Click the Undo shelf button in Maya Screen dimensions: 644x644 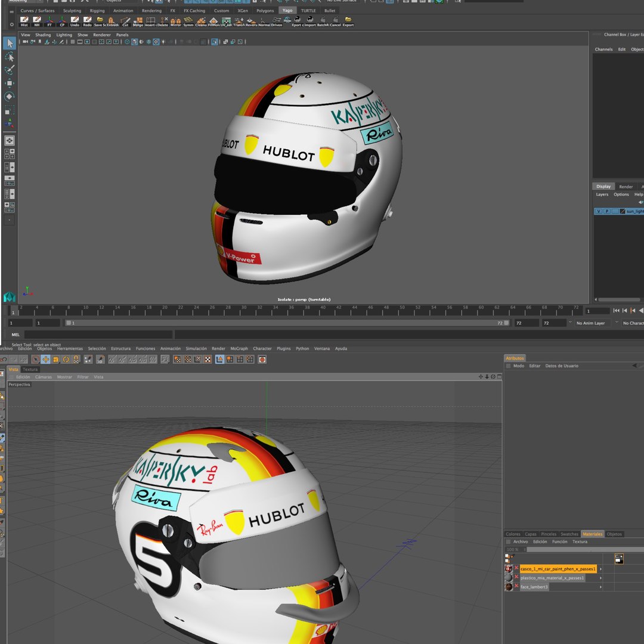75,21
